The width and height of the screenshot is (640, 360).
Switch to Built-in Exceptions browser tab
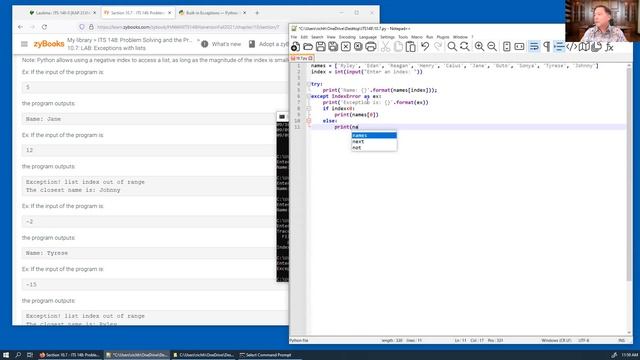[212, 13]
